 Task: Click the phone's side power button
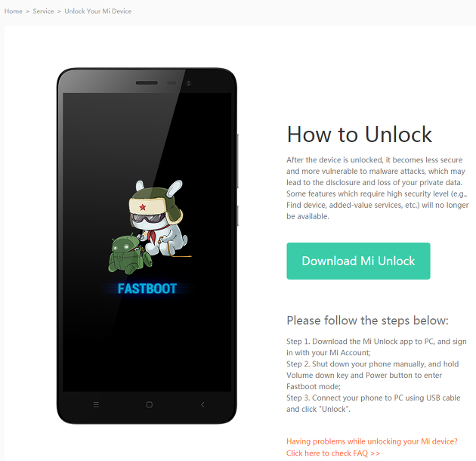click(238, 215)
